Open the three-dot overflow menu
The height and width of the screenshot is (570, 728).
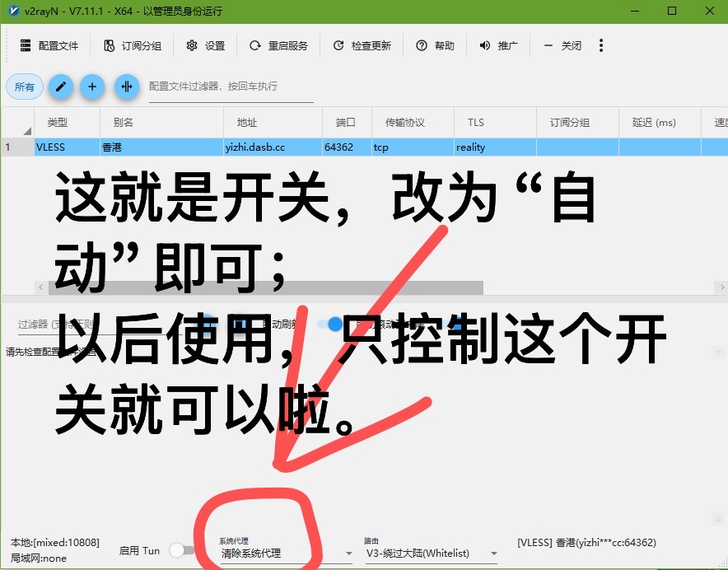[x=601, y=46]
